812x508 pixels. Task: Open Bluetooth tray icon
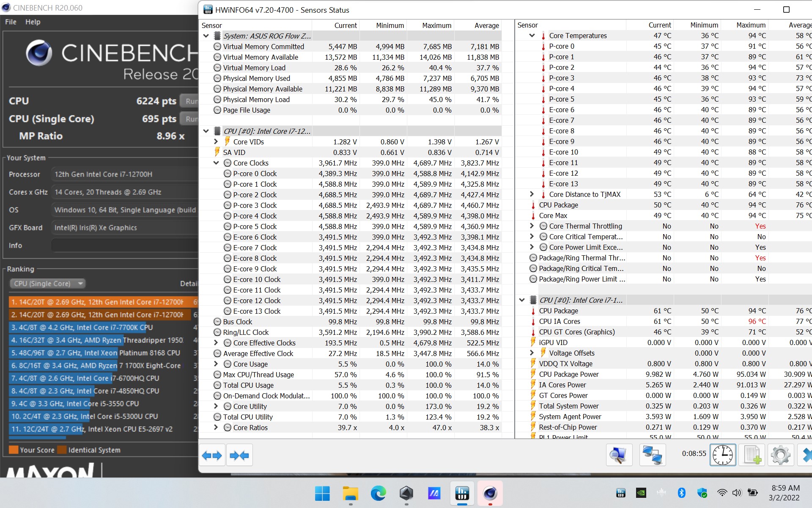(681, 492)
